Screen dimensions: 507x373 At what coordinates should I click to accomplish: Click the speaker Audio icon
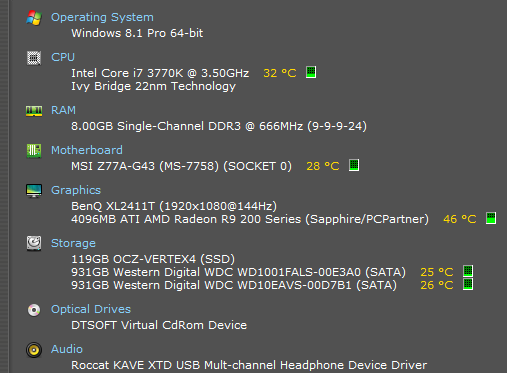tap(34, 350)
